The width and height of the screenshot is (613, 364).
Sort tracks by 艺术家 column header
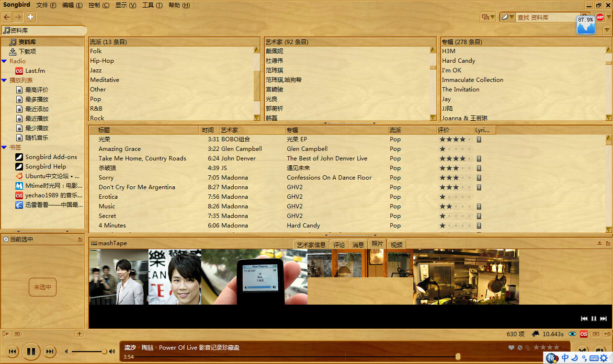pos(252,130)
